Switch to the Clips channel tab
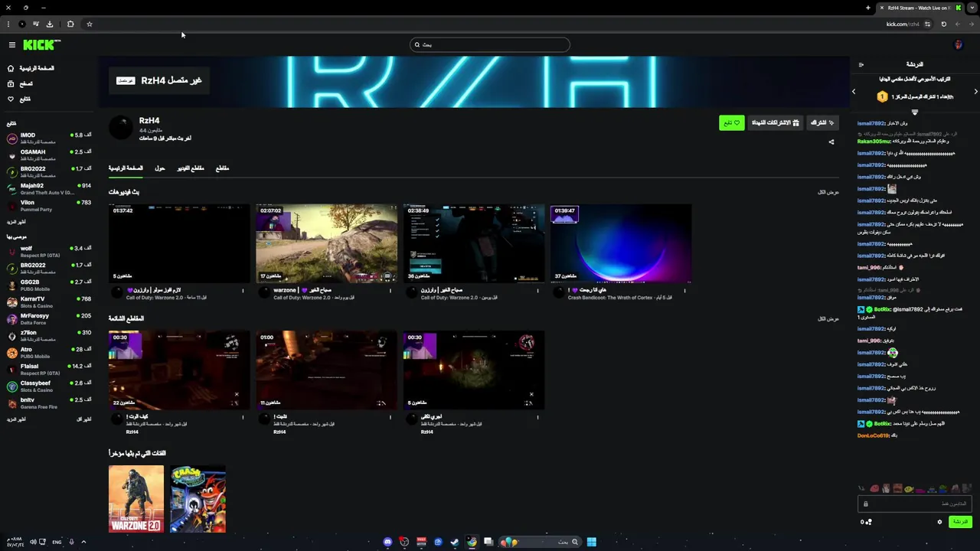 click(x=222, y=168)
